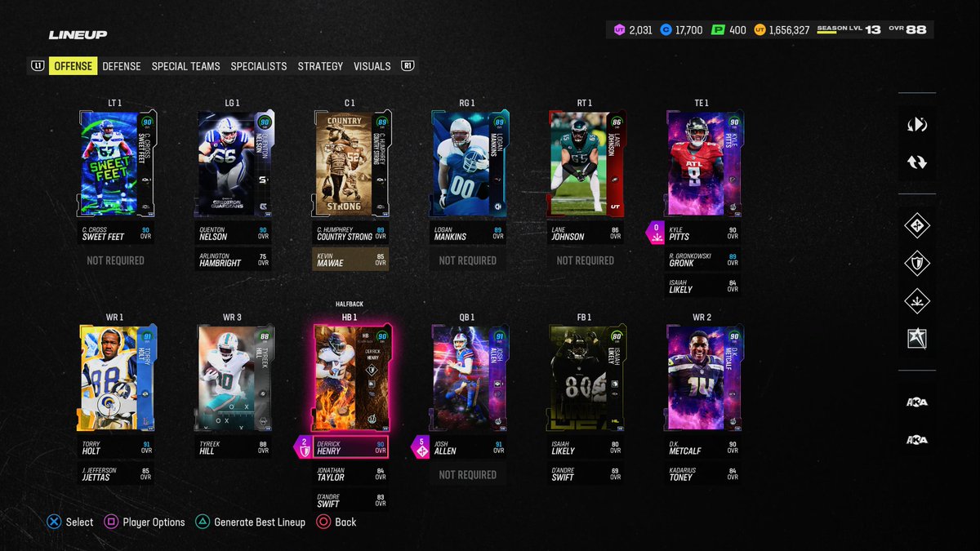Select the offense captain diamond icon
Screen dimensions: 980x551
tap(916, 224)
